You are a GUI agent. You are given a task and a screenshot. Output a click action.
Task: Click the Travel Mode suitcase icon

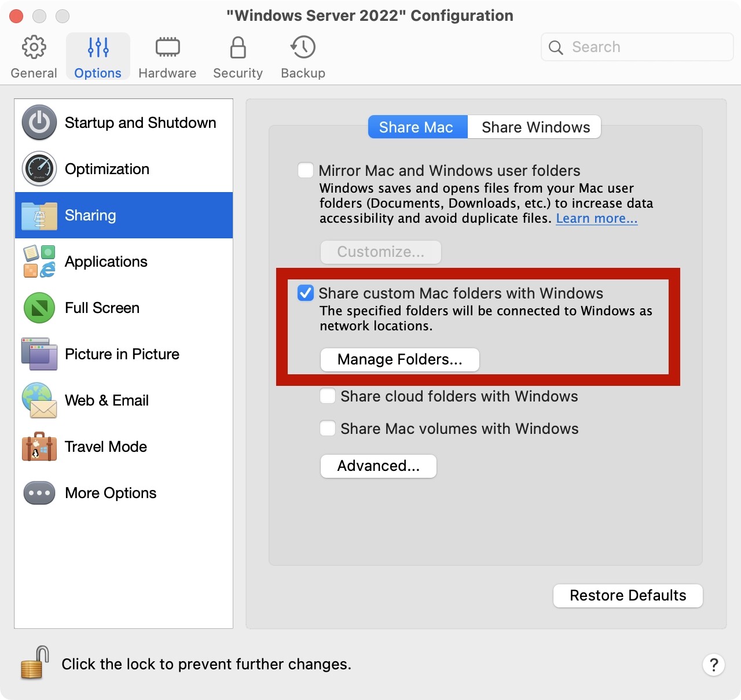click(39, 447)
